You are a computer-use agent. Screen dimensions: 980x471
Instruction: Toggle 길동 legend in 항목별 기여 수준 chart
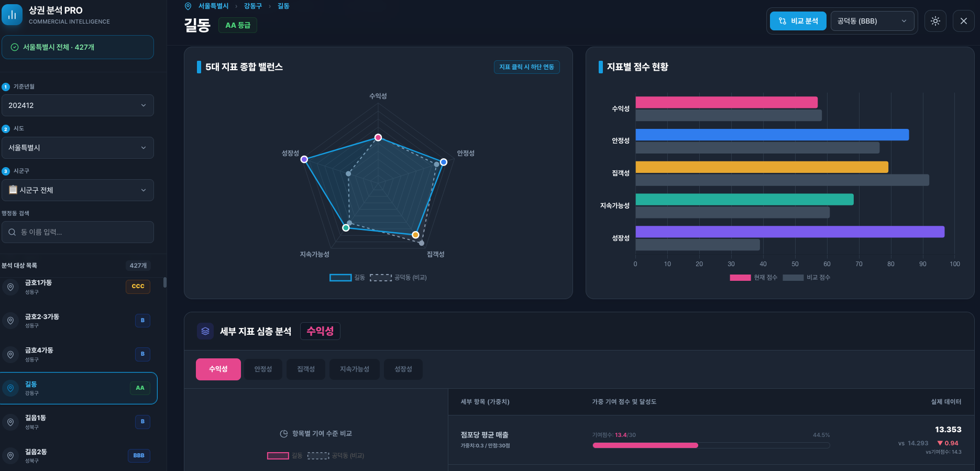click(x=285, y=456)
